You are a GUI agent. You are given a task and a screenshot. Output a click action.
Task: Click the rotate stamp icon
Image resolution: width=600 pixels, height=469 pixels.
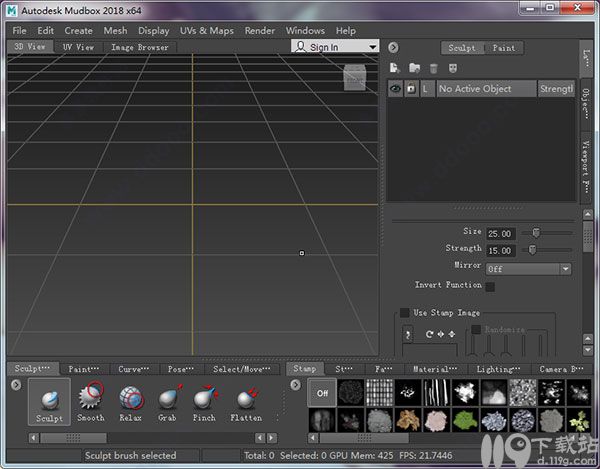[x=429, y=334]
